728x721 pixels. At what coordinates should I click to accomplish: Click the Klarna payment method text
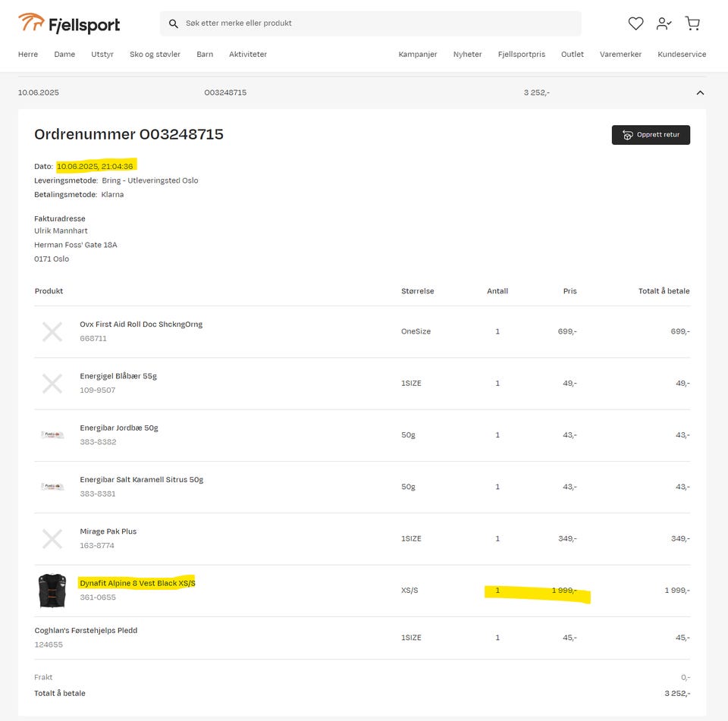[x=112, y=195]
